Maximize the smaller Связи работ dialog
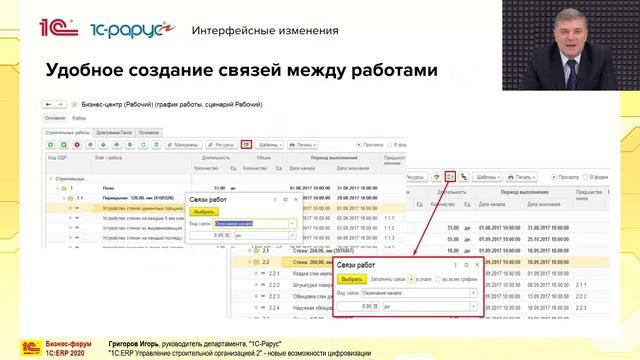The width and height of the screenshot is (640, 360). (285, 200)
